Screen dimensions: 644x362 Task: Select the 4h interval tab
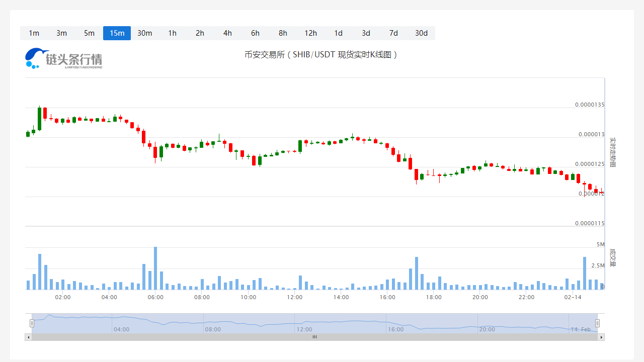coord(227,33)
